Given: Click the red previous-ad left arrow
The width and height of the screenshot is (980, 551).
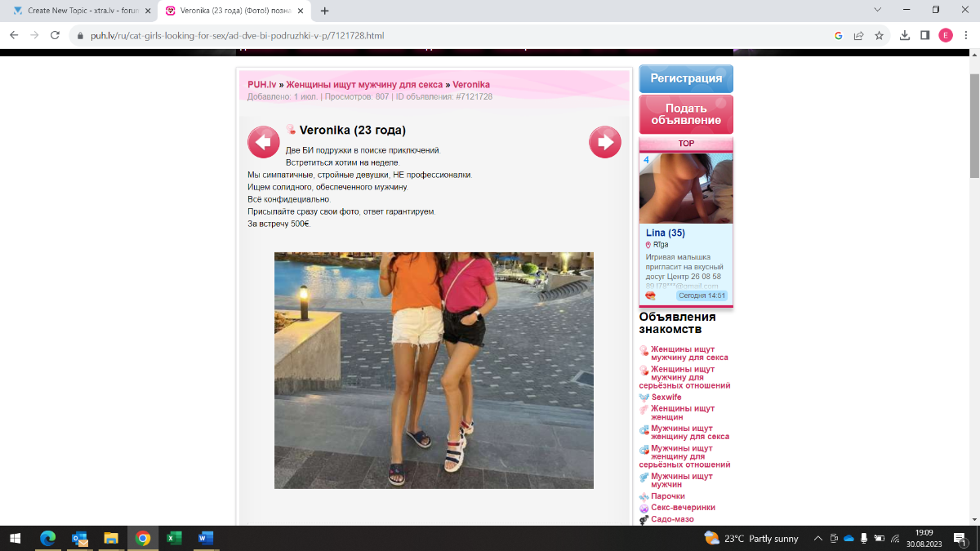Looking at the screenshot, I should click(x=263, y=142).
